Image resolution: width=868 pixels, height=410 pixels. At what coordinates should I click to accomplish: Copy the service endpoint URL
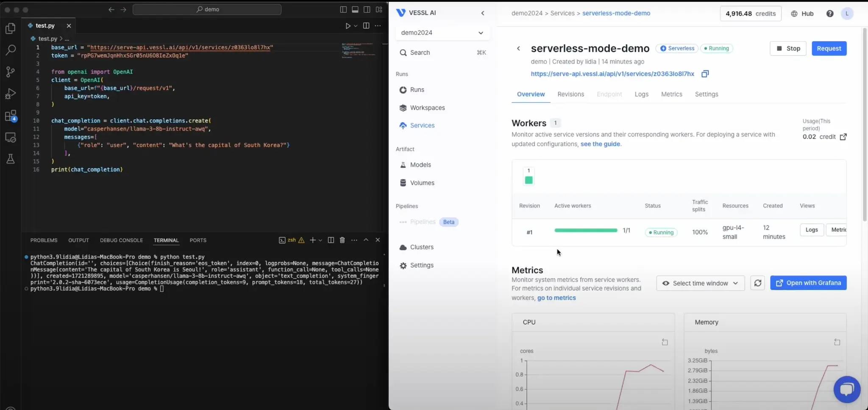click(705, 74)
